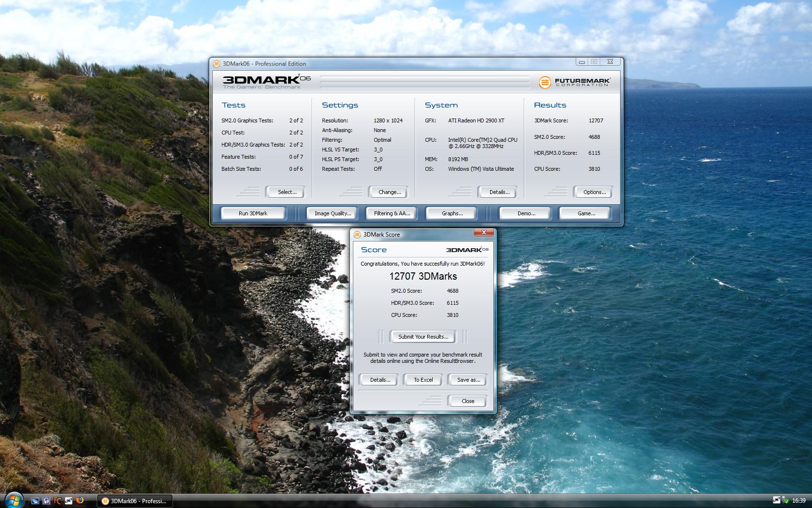Click the Graphs... button
The height and width of the screenshot is (508, 812).
tap(452, 213)
